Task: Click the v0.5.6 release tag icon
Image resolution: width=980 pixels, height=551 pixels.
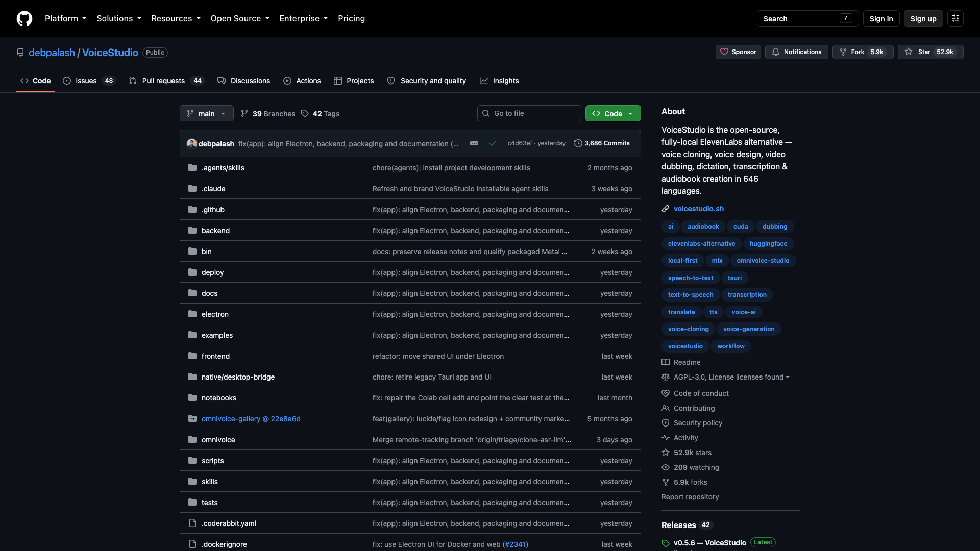Action: (x=666, y=543)
